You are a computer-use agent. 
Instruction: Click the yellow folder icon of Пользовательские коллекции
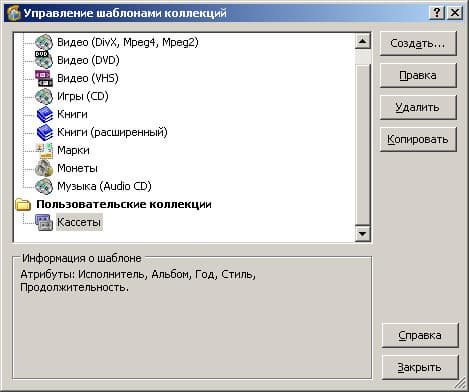[23, 204]
